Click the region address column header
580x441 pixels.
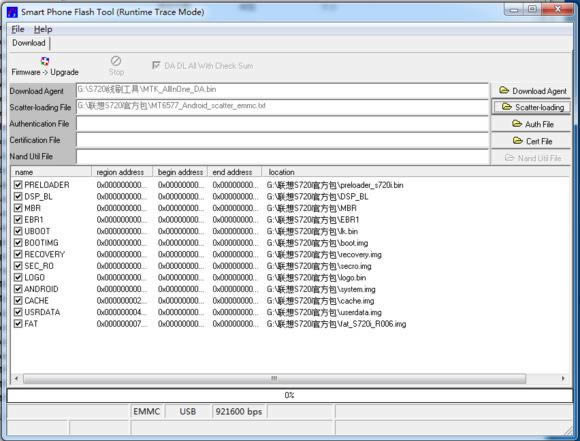click(122, 172)
